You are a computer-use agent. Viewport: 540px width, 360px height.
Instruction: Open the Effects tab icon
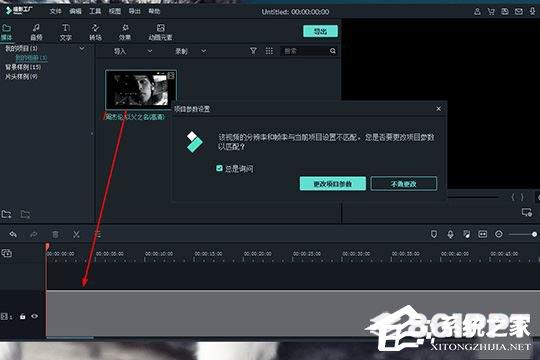[125, 32]
